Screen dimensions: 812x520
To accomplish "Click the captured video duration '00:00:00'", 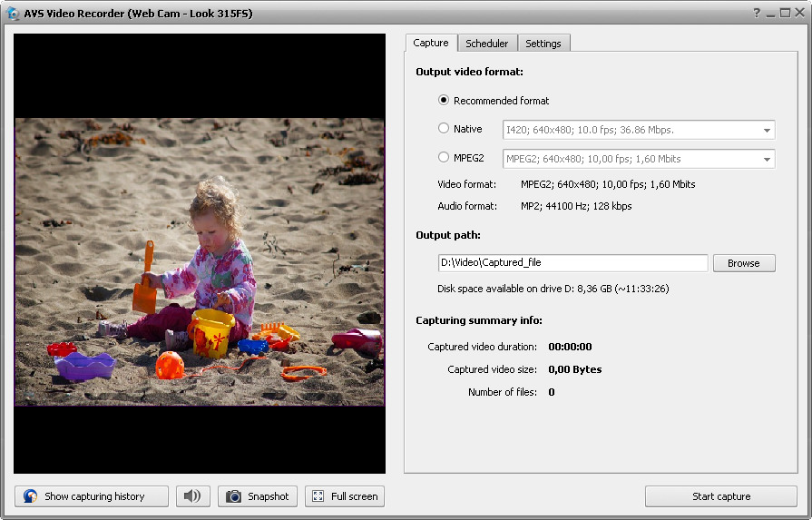I will (570, 347).
